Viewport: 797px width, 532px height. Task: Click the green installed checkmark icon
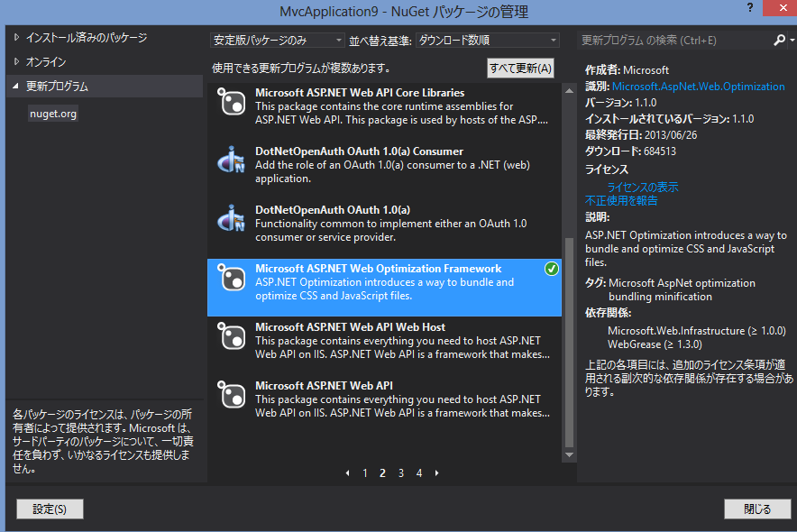[551, 269]
